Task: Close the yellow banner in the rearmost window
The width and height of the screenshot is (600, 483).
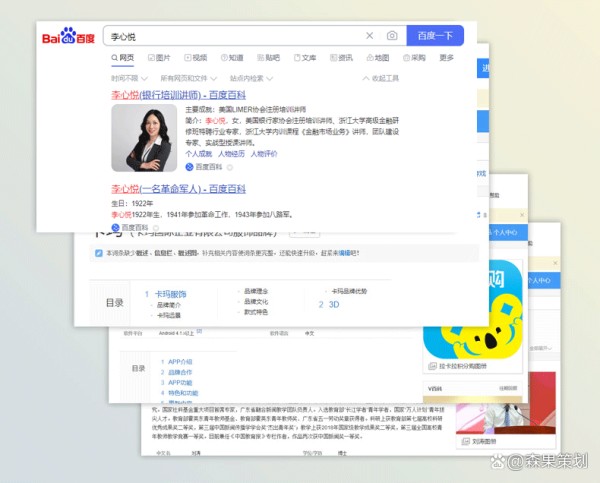Action: coord(555,263)
